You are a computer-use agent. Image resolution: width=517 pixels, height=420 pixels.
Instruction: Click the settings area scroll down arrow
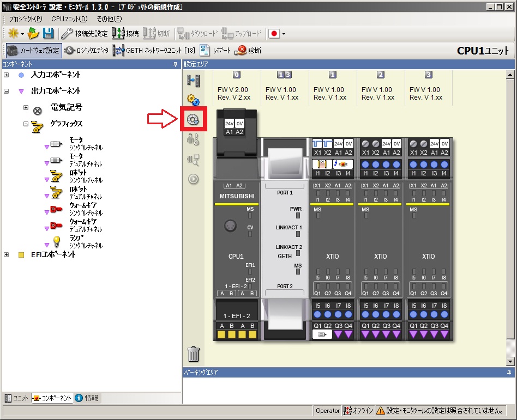coord(510,362)
